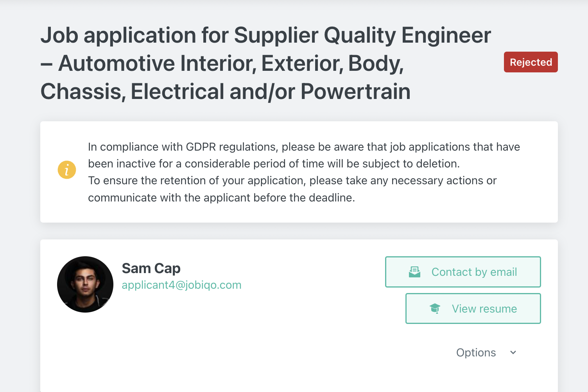This screenshot has width=588, height=392.
Task: Click the yellow info icon
Action: pos(67,170)
